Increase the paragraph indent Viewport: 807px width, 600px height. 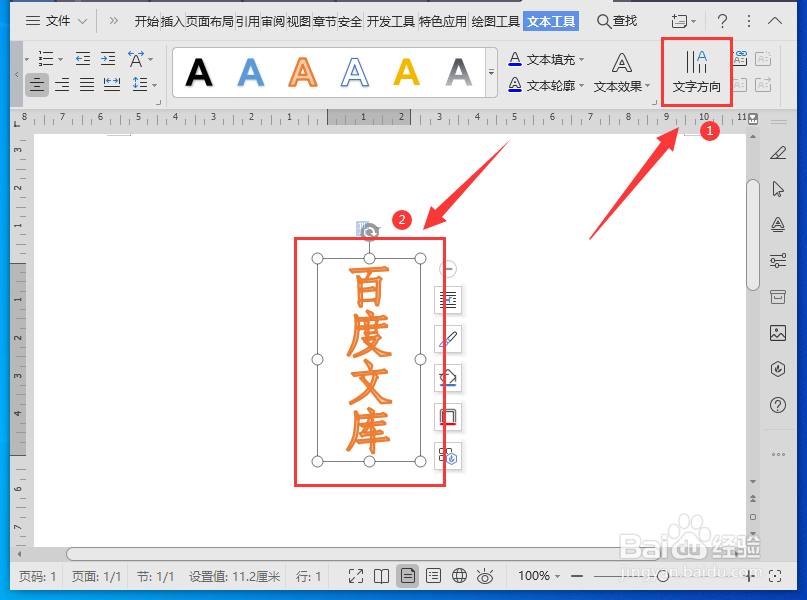pos(108,59)
